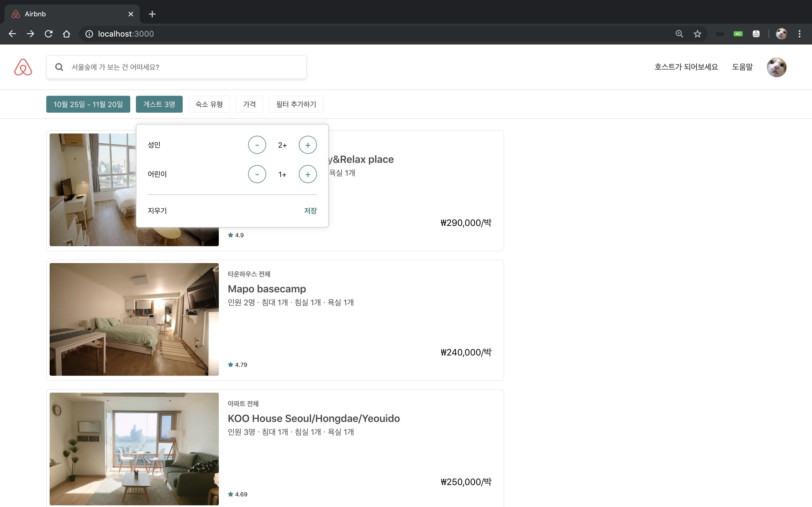Increase adult (성인) guest count
The height and width of the screenshot is (507, 812).
coord(307,145)
